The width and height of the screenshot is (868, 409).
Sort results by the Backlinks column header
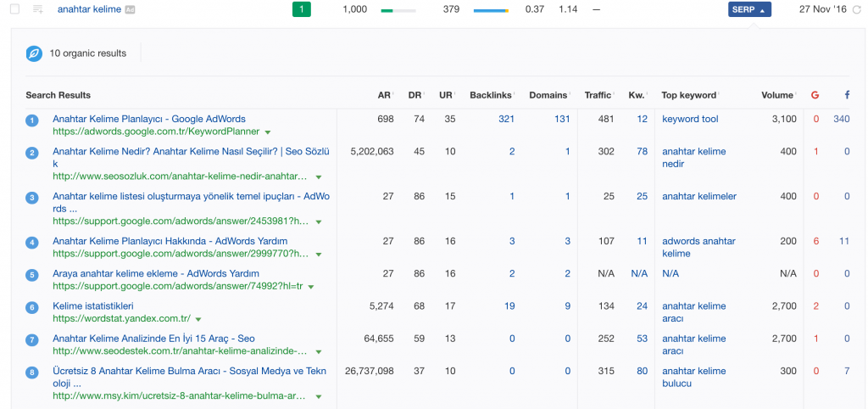tap(491, 95)
